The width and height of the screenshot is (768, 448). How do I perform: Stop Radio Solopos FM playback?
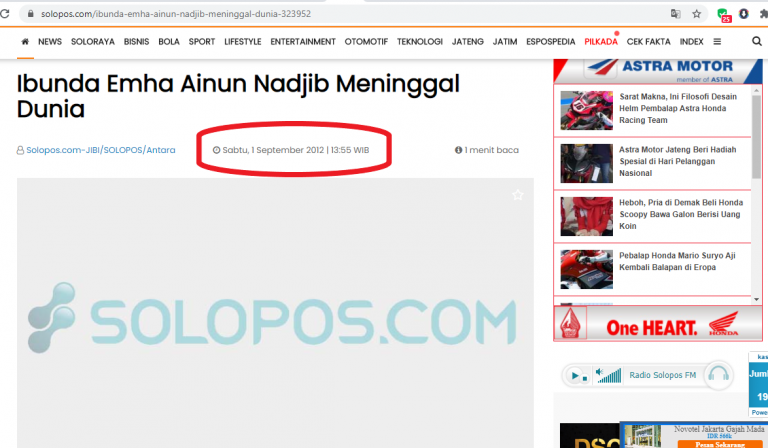585,378
